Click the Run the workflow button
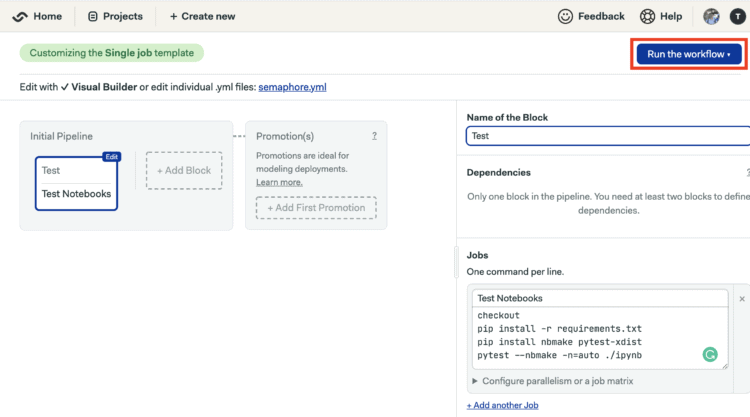This screenshot has width=750, height=417. click(x=688, y=54)
